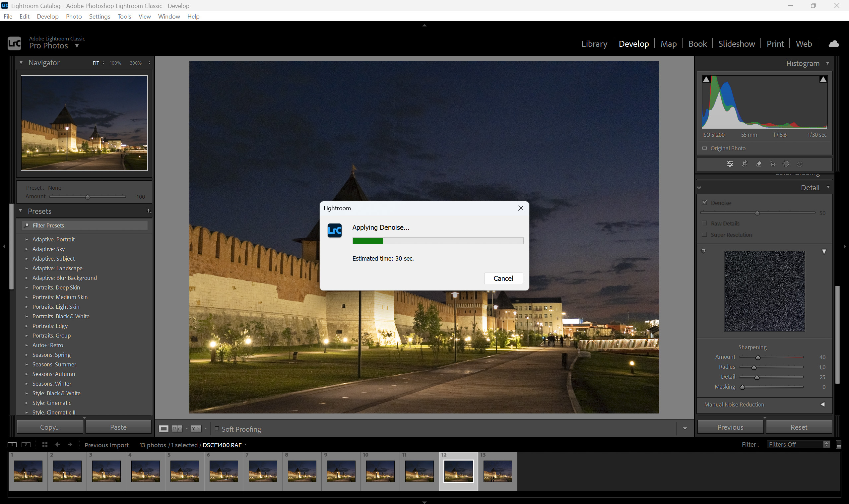This screenshot has width=849, height=504.
Task: Adjust the Sharpening Amount slider handle
Action: point(758,357)
